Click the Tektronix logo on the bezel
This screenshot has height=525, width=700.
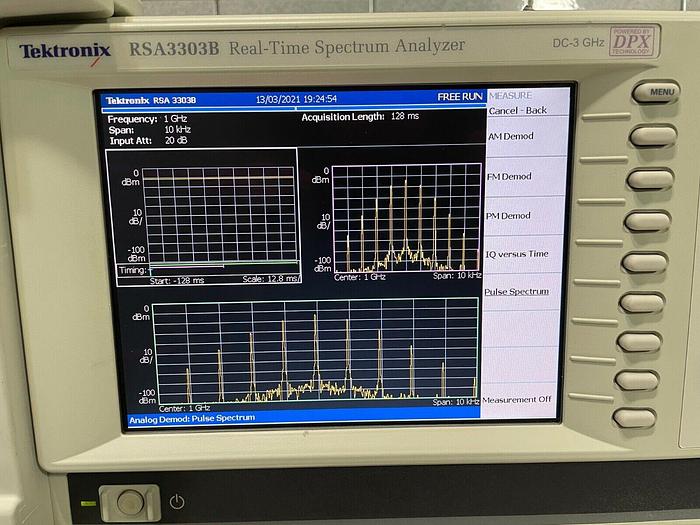point(65,52)
